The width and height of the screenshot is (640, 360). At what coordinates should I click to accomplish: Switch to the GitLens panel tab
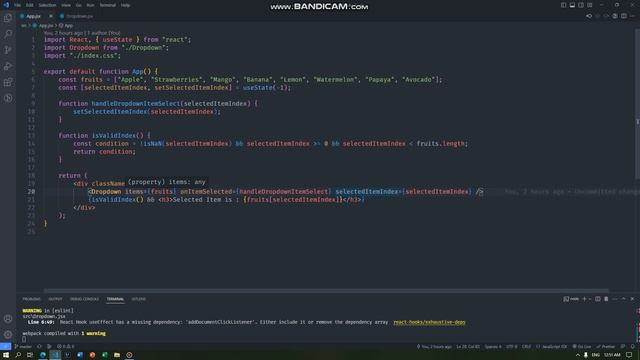(138, 299)
